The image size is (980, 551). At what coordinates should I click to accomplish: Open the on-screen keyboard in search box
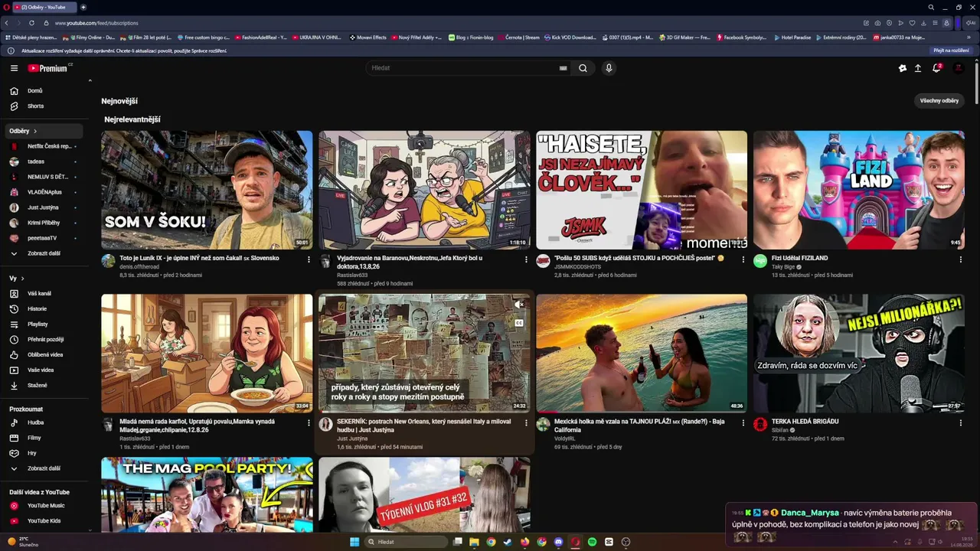[x=563, y=68]
